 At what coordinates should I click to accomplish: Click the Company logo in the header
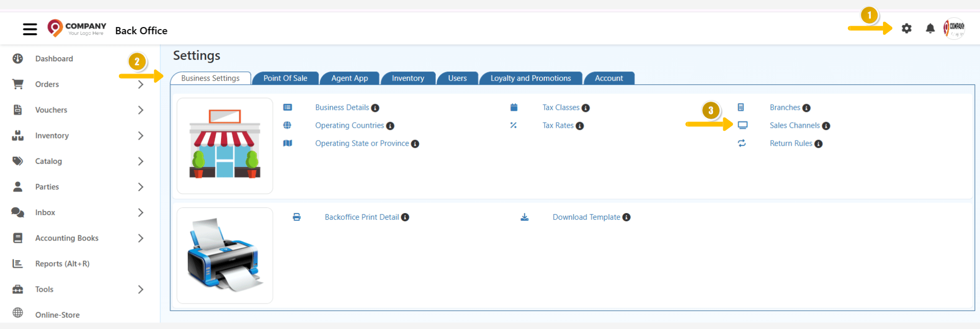pyautogui.click(x=77, y=28)
